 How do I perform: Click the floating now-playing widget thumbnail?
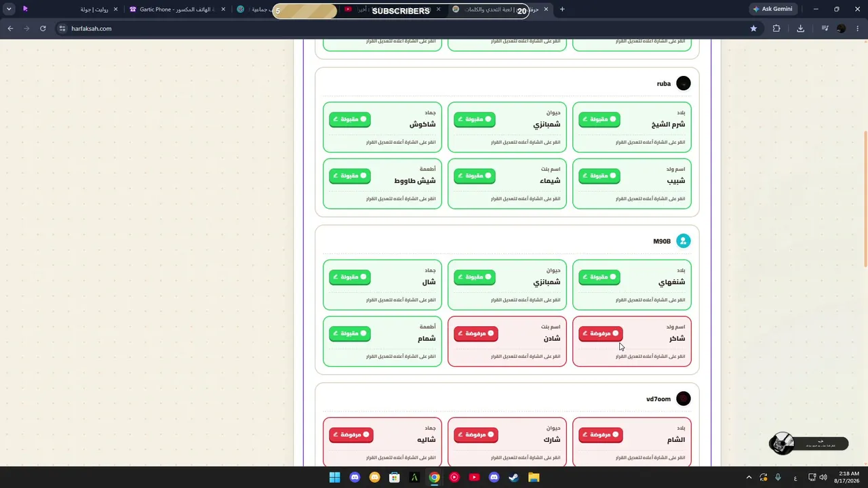(782, 443)
